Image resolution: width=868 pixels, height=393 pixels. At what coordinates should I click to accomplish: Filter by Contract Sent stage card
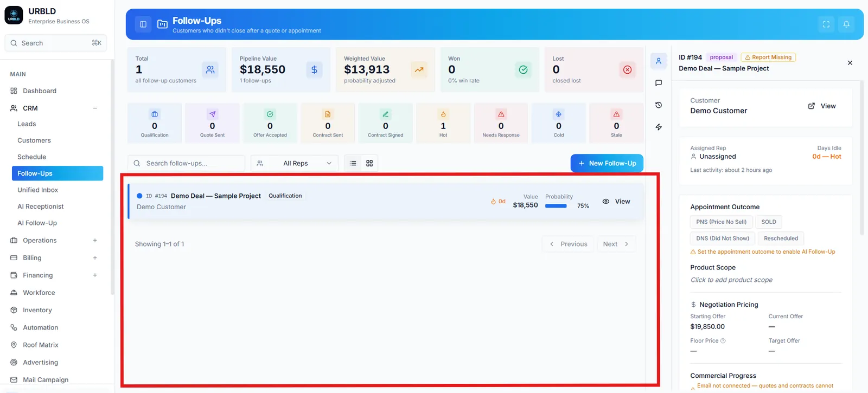click(328, 123)
